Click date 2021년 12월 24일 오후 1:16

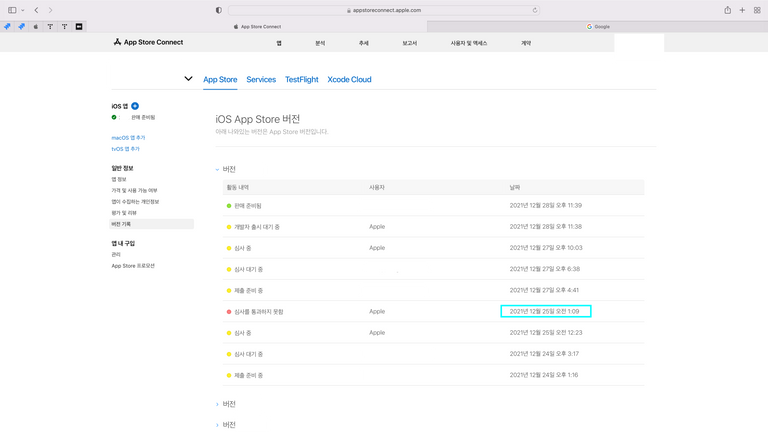point(544,375)
